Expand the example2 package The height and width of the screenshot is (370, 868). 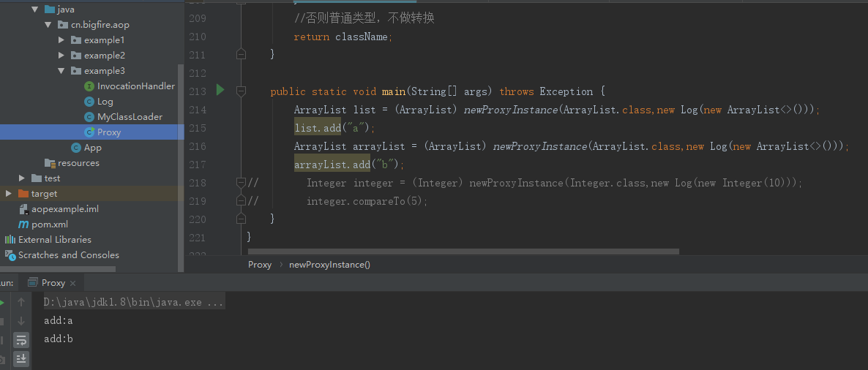tap(61, 56)
